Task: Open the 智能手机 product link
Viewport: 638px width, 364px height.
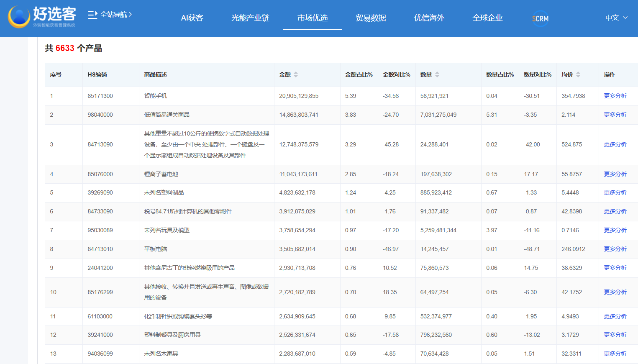Action: 156,96
